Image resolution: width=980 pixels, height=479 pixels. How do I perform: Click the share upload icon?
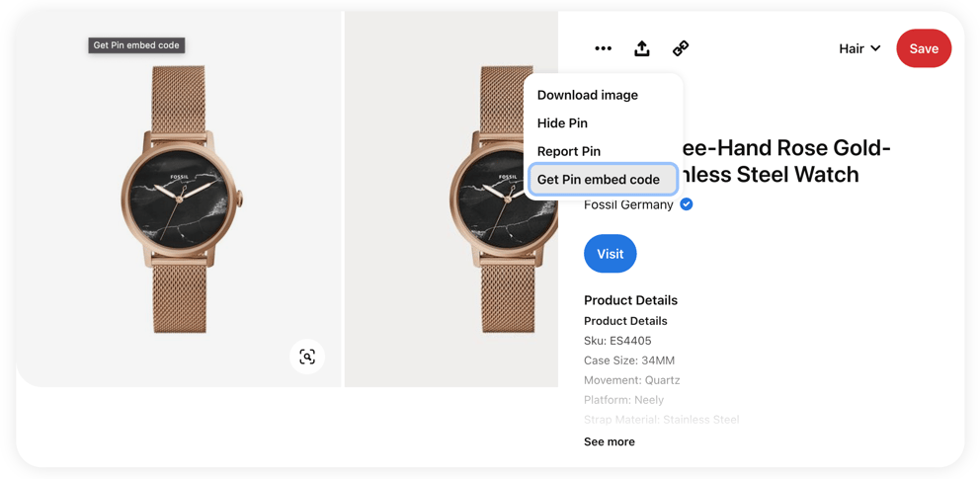point(642,48)
